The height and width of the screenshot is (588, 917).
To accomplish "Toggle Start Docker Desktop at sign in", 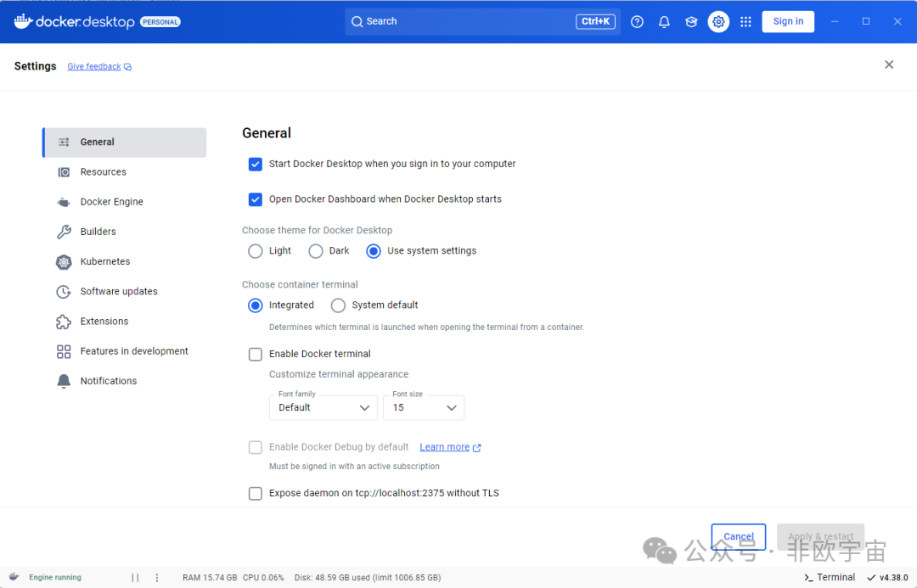I will [x=255, y=165].
